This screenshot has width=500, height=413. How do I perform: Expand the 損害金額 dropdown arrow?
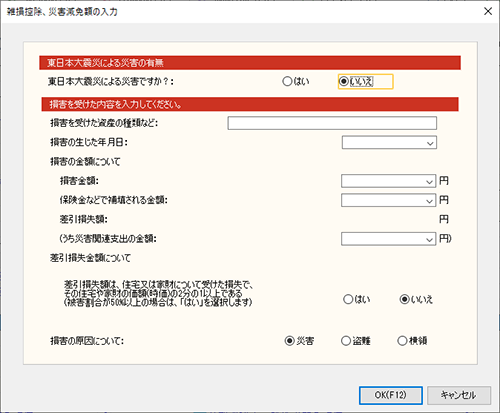coord(429,182)
